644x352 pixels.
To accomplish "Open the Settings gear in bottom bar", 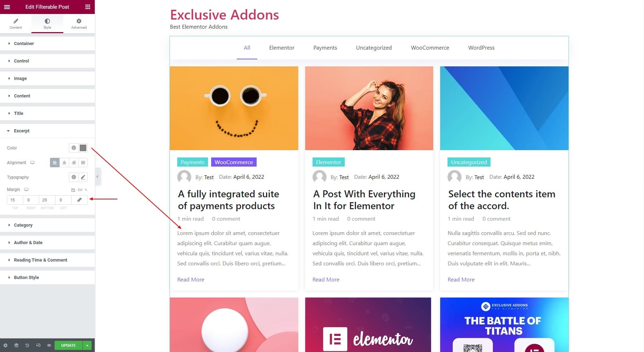I will (x=5, y=345).
